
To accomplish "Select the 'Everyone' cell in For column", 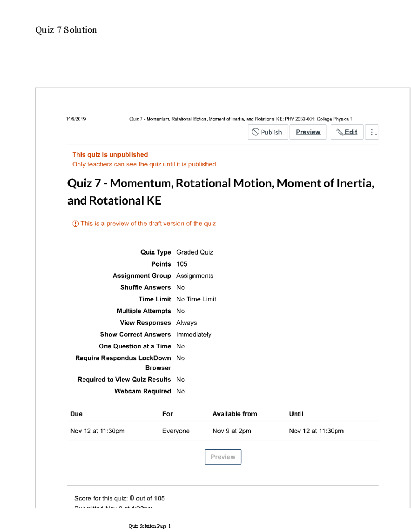I will click(x=176, y=431).
